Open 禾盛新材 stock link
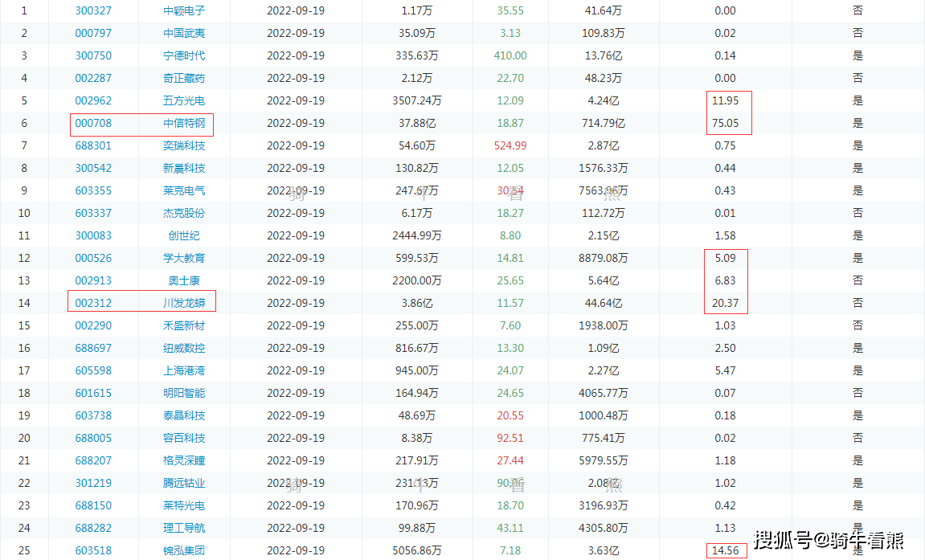The height and width of the screenshot is (560, 925). point(184,325)
